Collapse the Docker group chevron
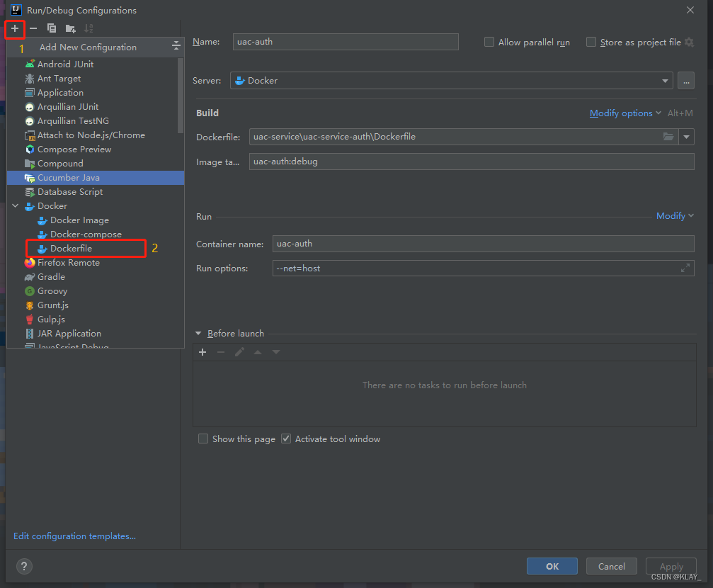This screenshot has width=713, height=588. pyautogui.click(x=16, y=205)
